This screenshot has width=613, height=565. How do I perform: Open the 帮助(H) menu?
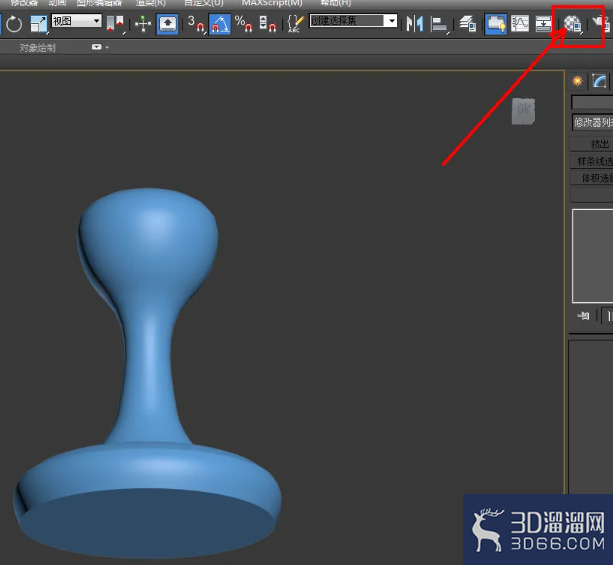pos(335,3)
